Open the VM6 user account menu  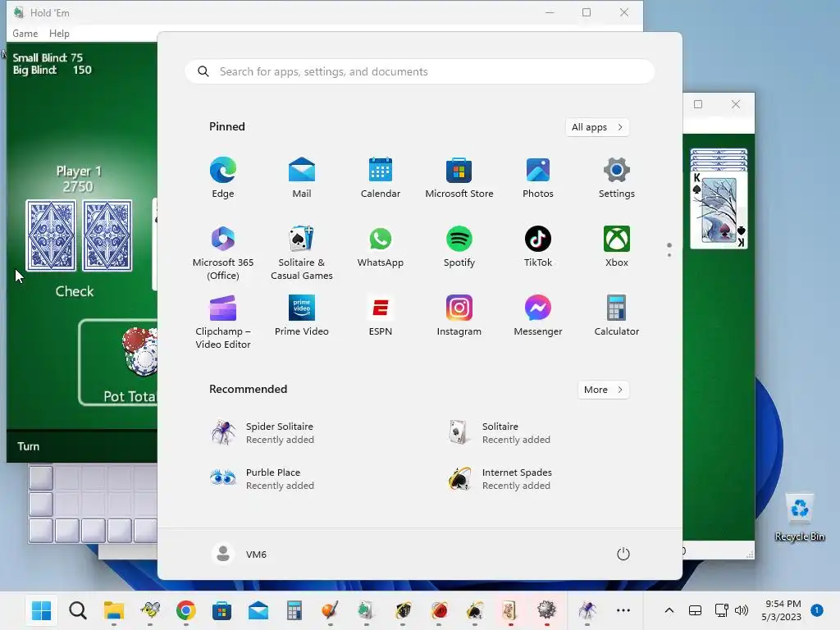pos(240,554)
